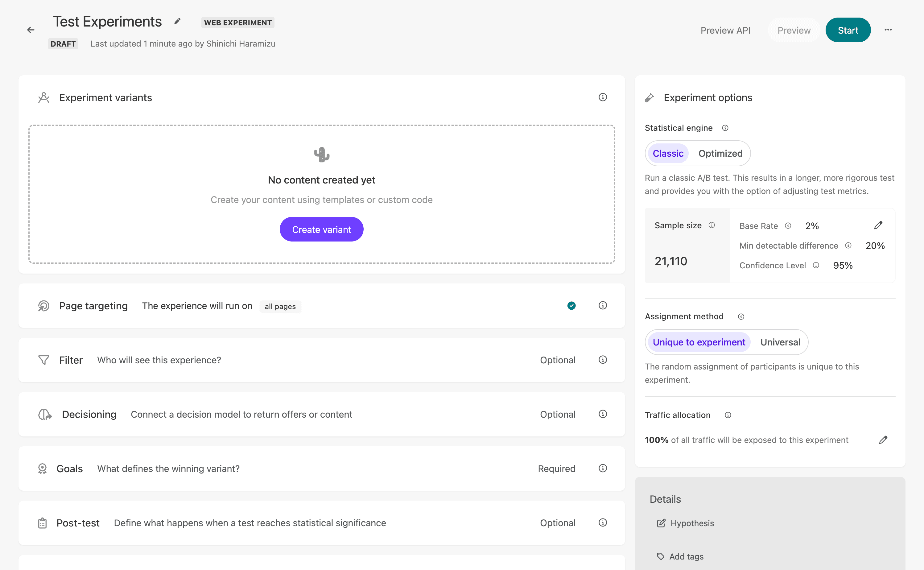Viewport: 924px width, 570px height.
Task: Click the back arrow icon
Action: [x=31, y=30]
